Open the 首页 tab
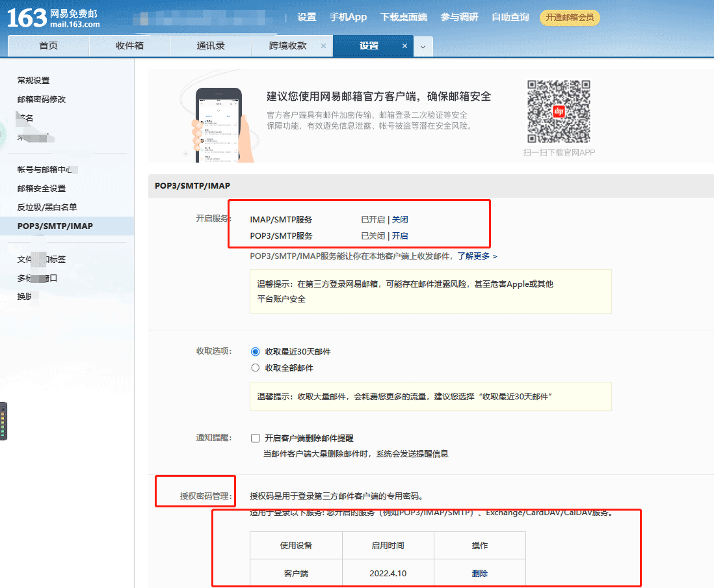This screenshot has width=714, height=588. click(x=48, y=46)
